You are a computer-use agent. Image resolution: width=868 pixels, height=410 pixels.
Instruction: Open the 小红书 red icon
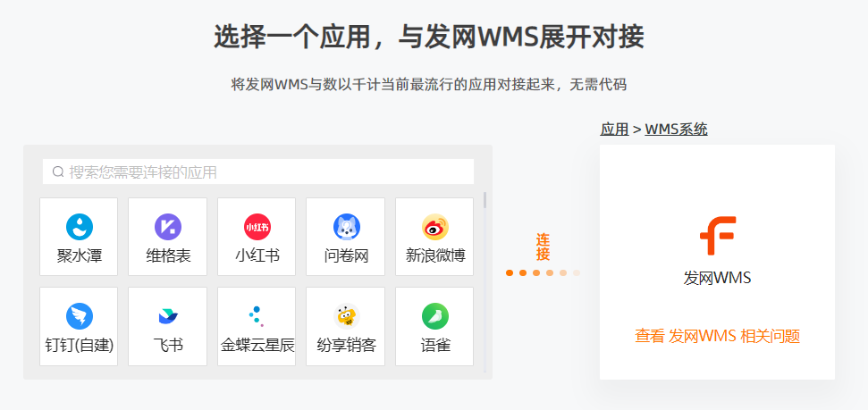click(x=257, y=227)
